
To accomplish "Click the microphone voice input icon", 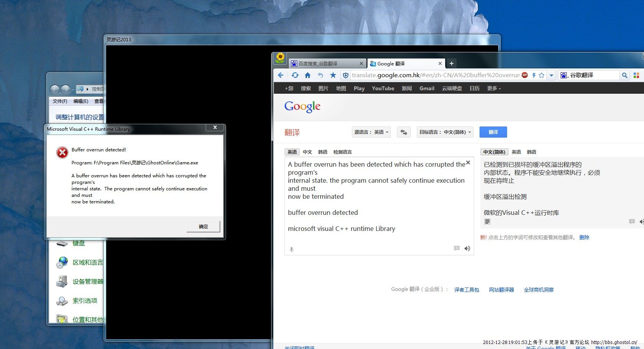I will coord(291,249).
